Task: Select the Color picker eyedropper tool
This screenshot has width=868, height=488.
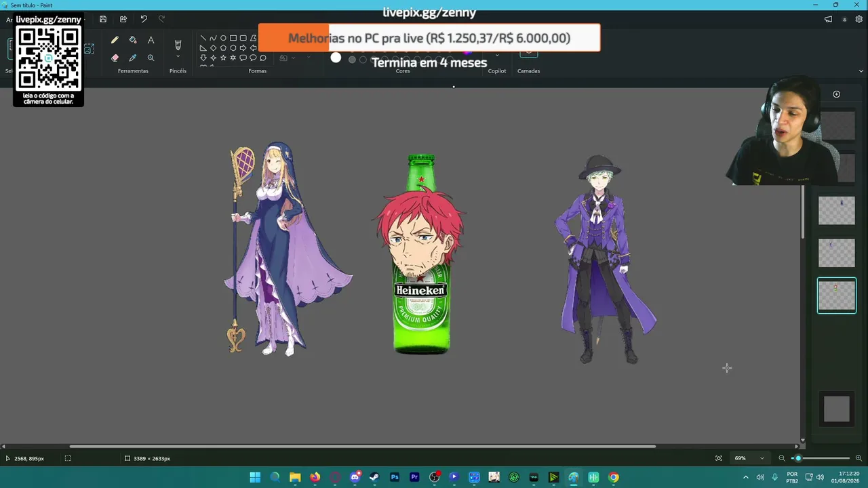Action: pos(133,58)
